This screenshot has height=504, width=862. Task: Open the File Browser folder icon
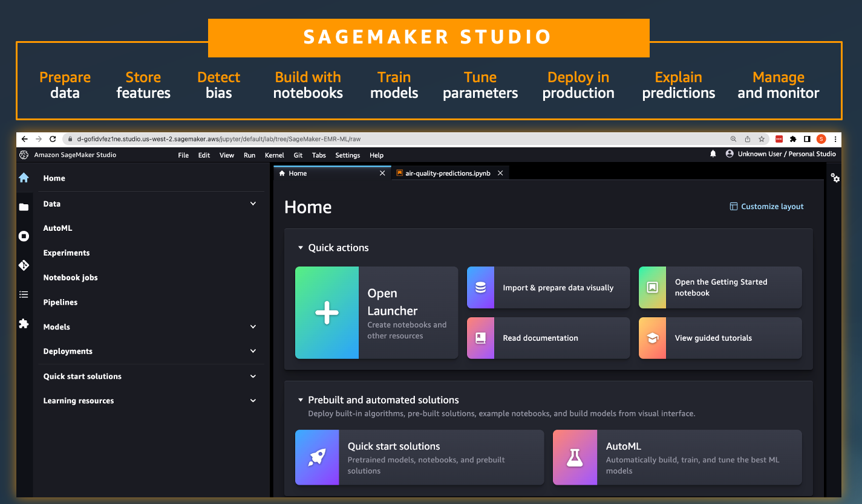(24, 207)
